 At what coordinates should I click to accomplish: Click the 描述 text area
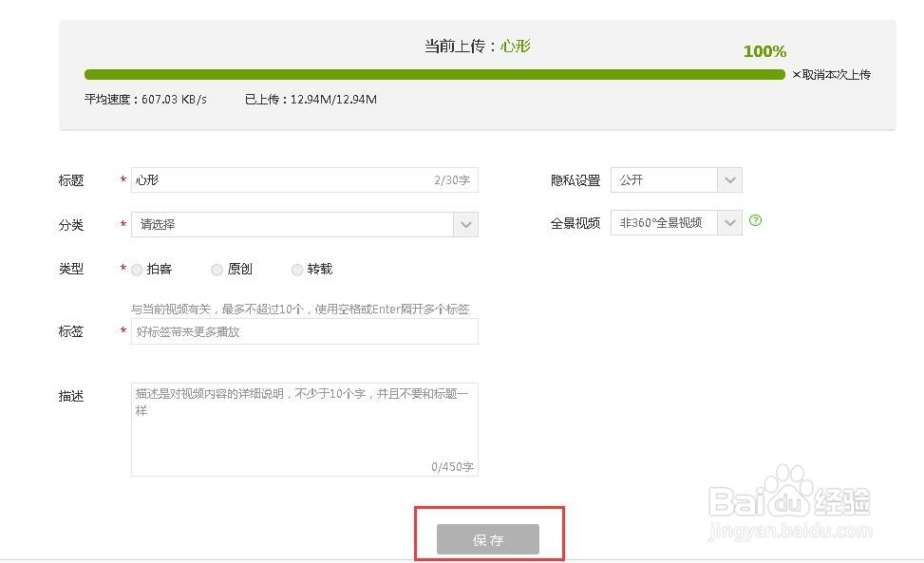click(x=304, y=429)
